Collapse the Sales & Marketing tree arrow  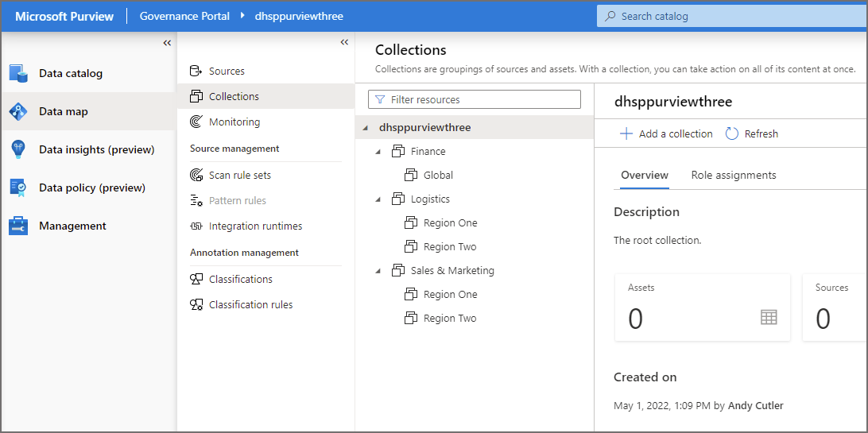click(378, 271)
